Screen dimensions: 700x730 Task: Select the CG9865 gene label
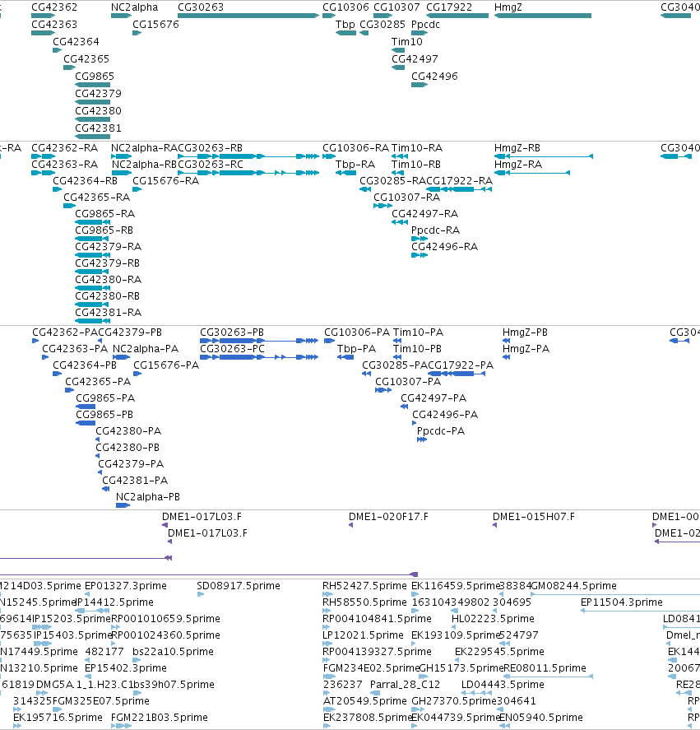click(x=95, y=77)
